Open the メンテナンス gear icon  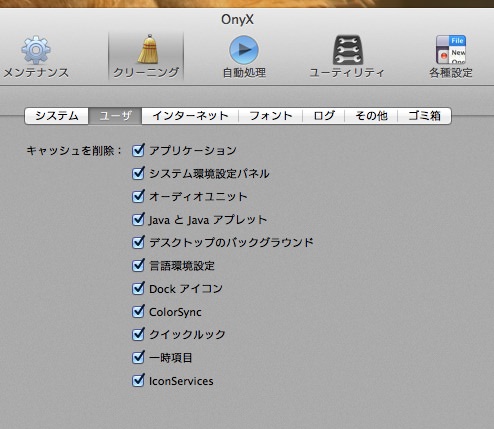36,50
